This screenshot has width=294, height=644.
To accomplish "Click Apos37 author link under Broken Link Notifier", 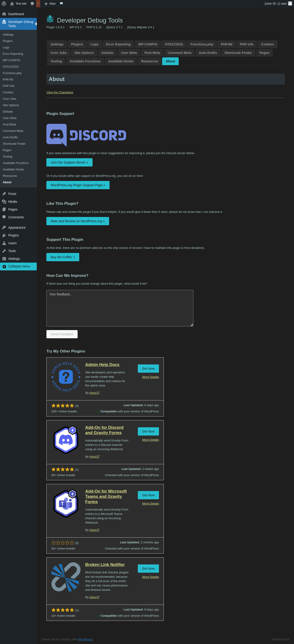I will [94, 597].
